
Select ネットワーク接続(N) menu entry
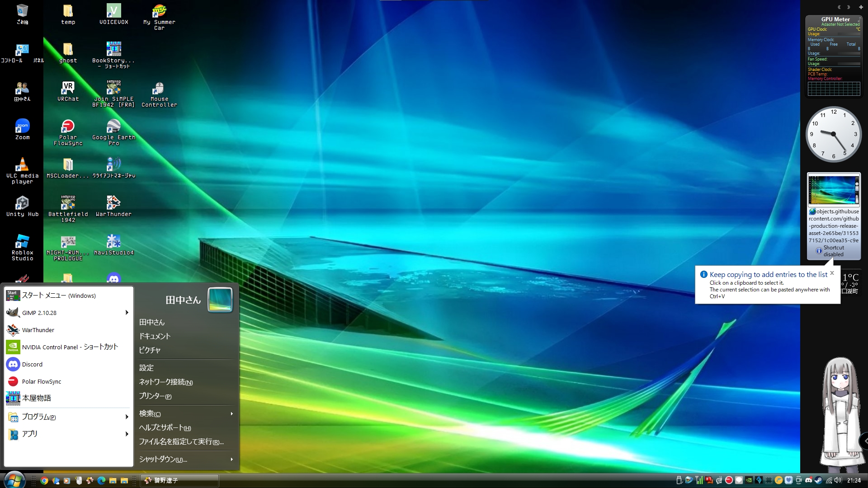166,382
